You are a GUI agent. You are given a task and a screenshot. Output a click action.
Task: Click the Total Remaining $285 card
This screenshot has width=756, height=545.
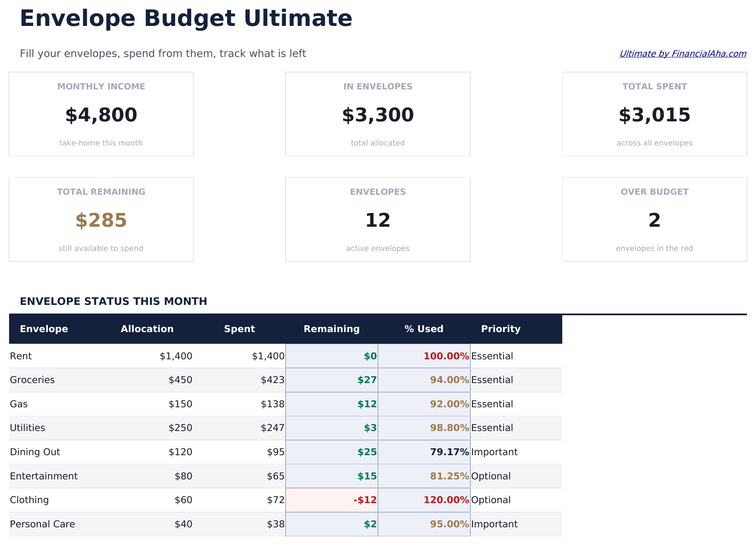tap(101, 219)
